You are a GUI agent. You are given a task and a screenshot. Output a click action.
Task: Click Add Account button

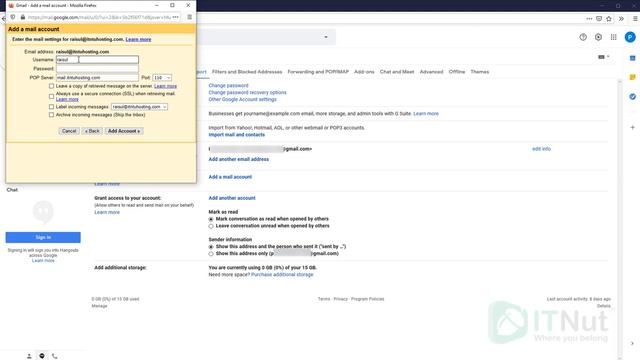(x=124, y=131)
